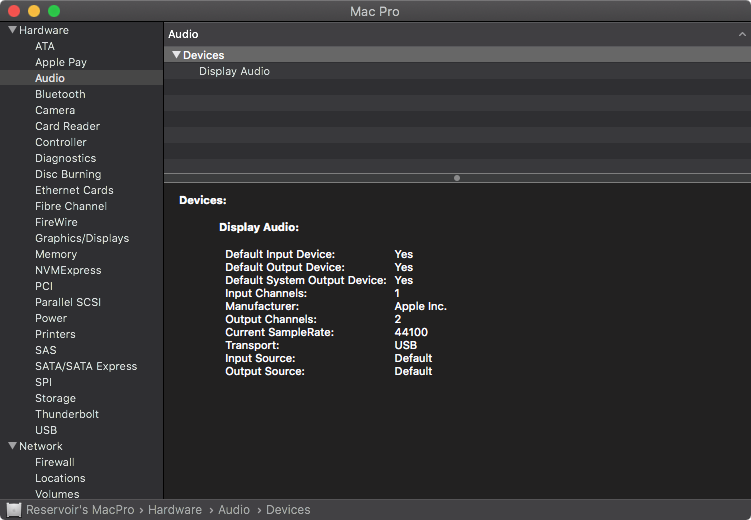
Task: Click the Default Input Device label
Action: coord(280,254)
